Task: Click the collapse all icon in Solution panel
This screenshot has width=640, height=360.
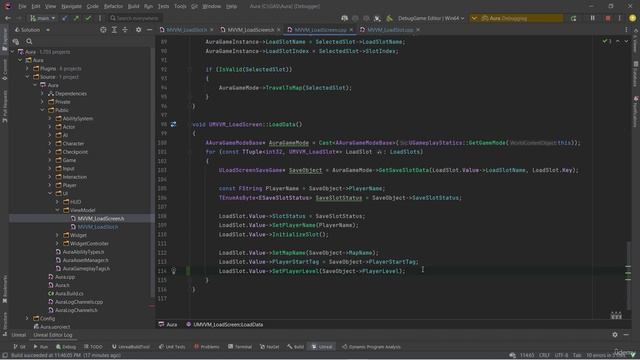Action: click(125, 30)
